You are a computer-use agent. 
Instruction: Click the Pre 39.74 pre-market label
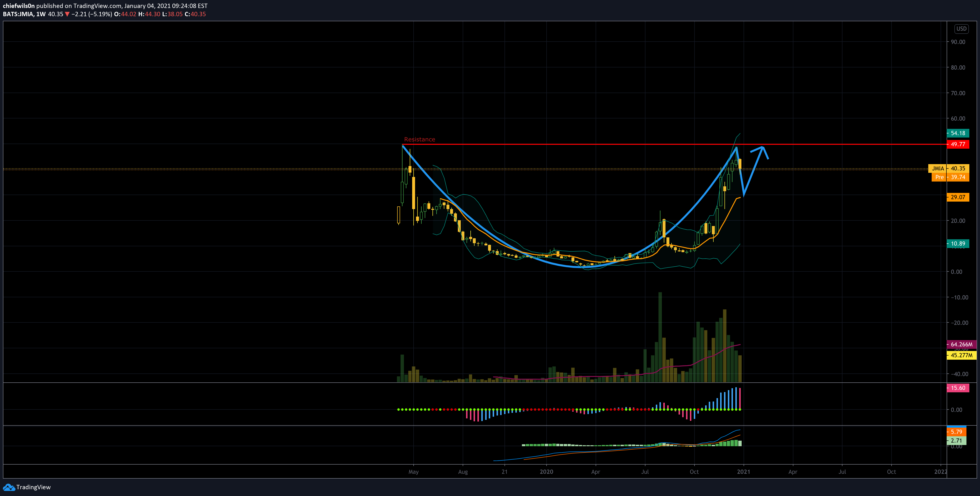pos(950,177)
